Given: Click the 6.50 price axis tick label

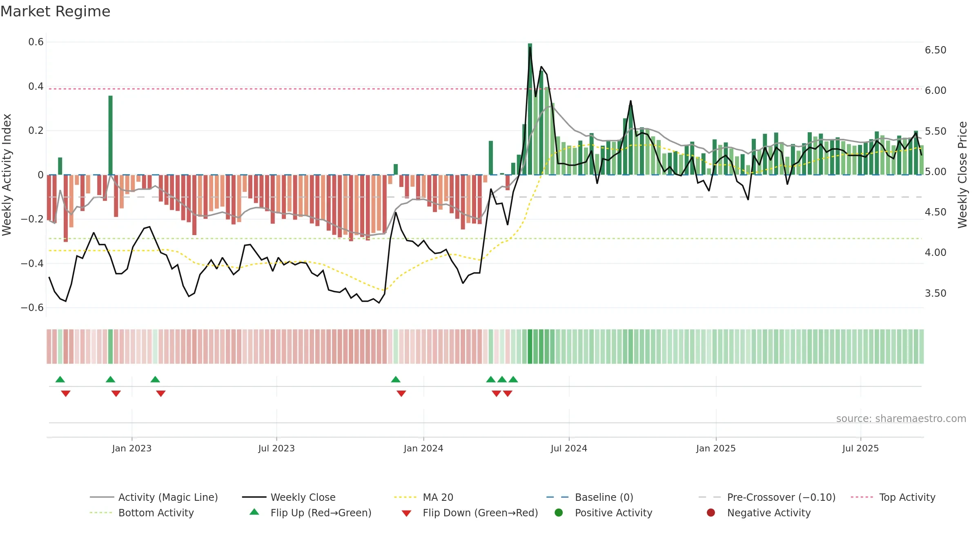Looking at the screenshot, I should pyautogui.click(x=935, y=50).
